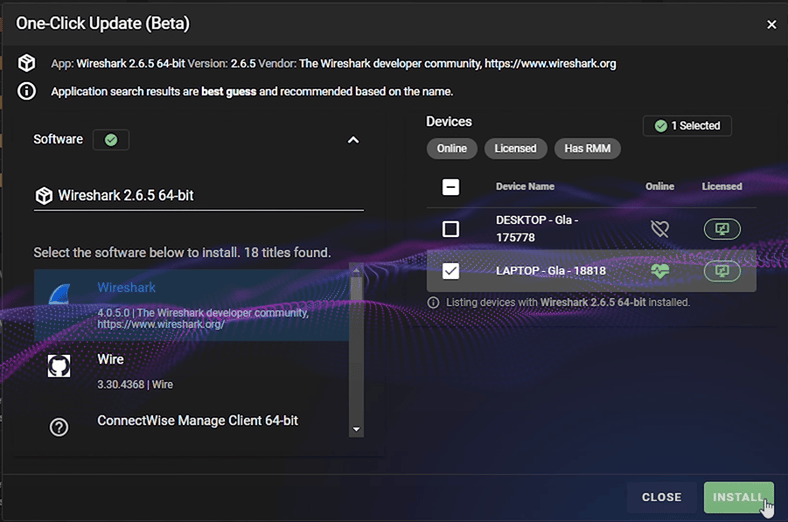Click the Wire app logo icon
Image resolution: width=788 pixels, height=522 pixels.
tap(59, 367)
